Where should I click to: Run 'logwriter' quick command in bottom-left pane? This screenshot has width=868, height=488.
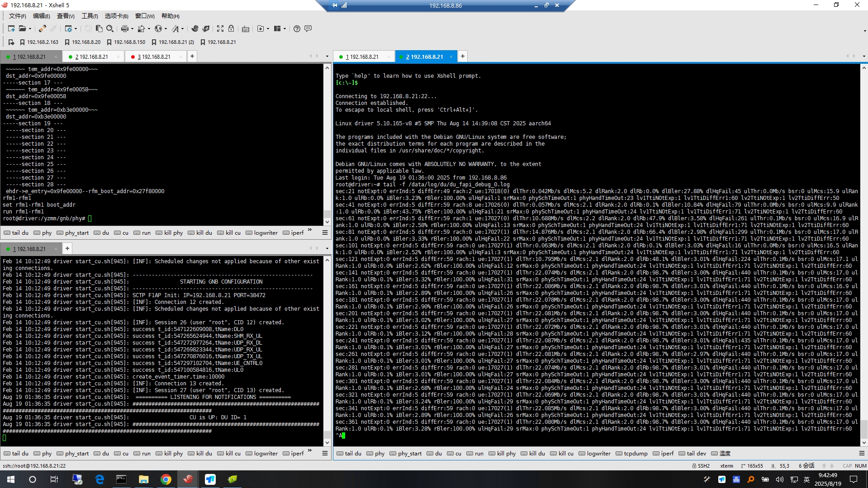tap(262, 453)
